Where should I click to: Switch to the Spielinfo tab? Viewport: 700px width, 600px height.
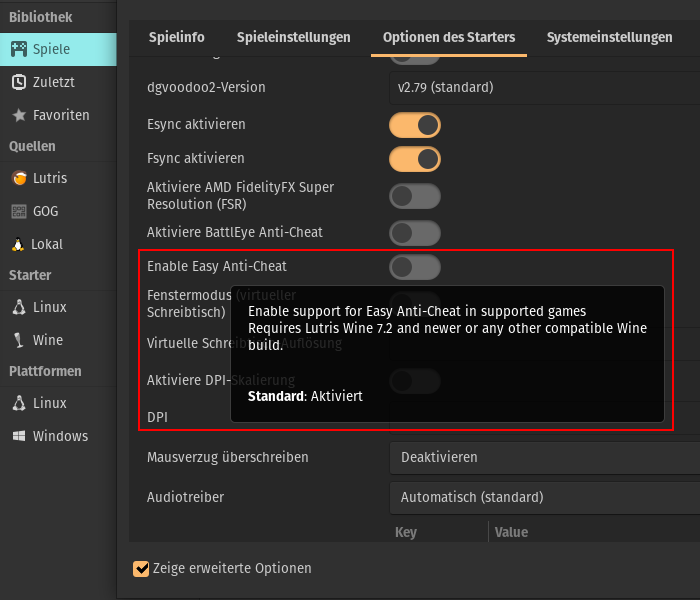(x=177, y=37)
